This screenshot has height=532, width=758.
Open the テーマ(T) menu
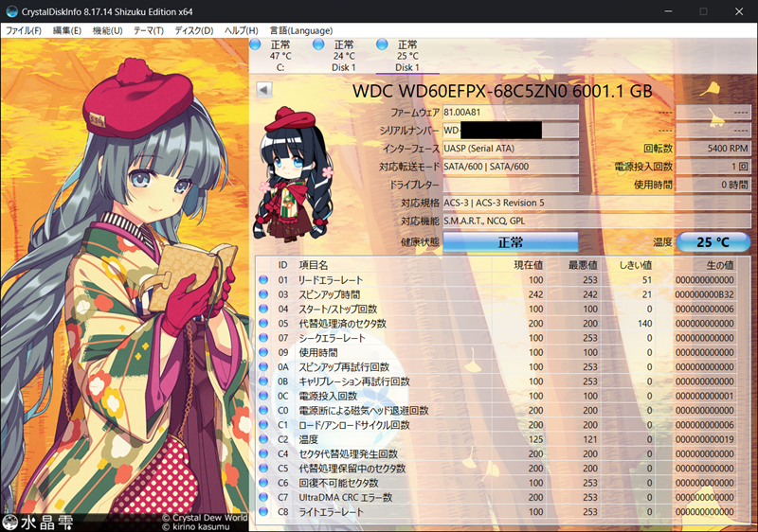coord(149,30)
